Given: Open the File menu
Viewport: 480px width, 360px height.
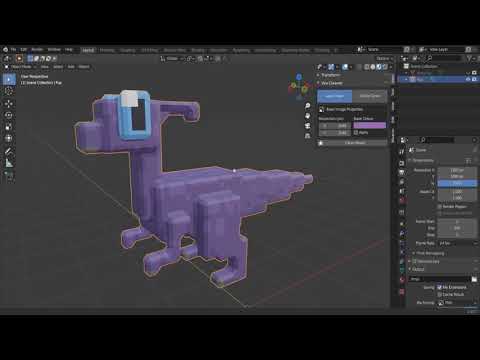Looking at the screenshot, I should coord(13,50).
